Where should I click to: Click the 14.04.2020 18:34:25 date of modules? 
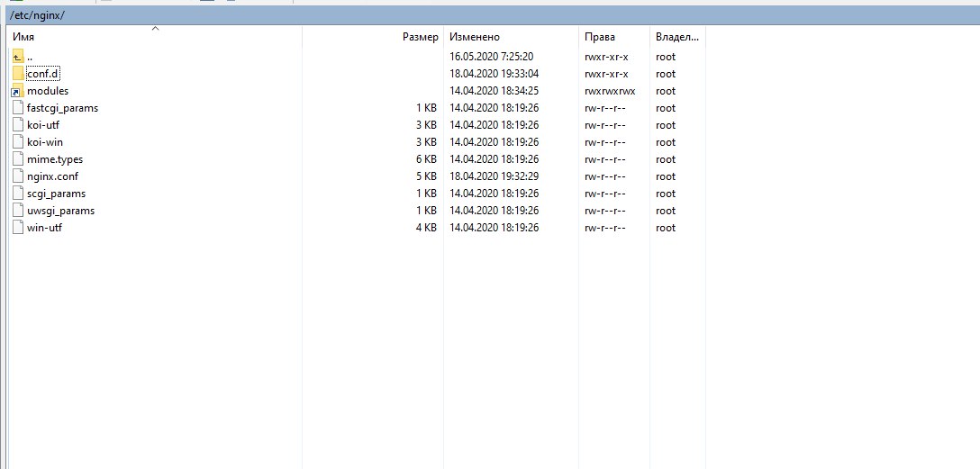tap(494, 91)
